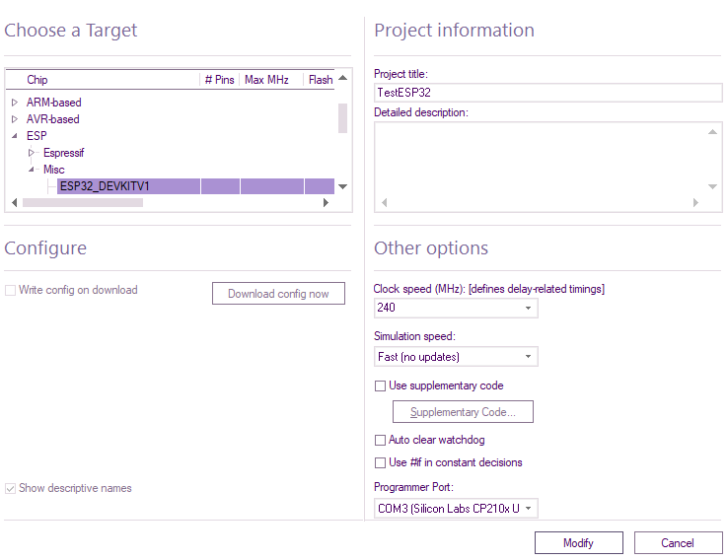Collapse the Misc subgroup
Image resolution: width=728 pixels, height=560 pixels.
click(32, 170)
